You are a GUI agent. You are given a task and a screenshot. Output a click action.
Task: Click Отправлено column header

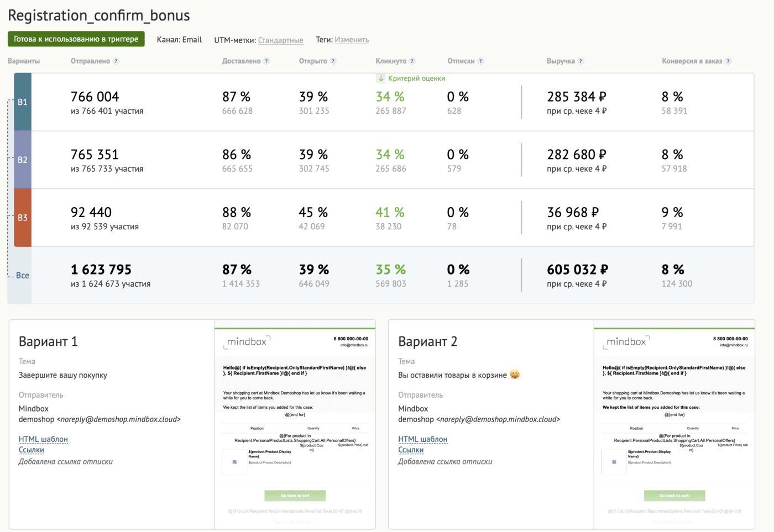[90, 61]
